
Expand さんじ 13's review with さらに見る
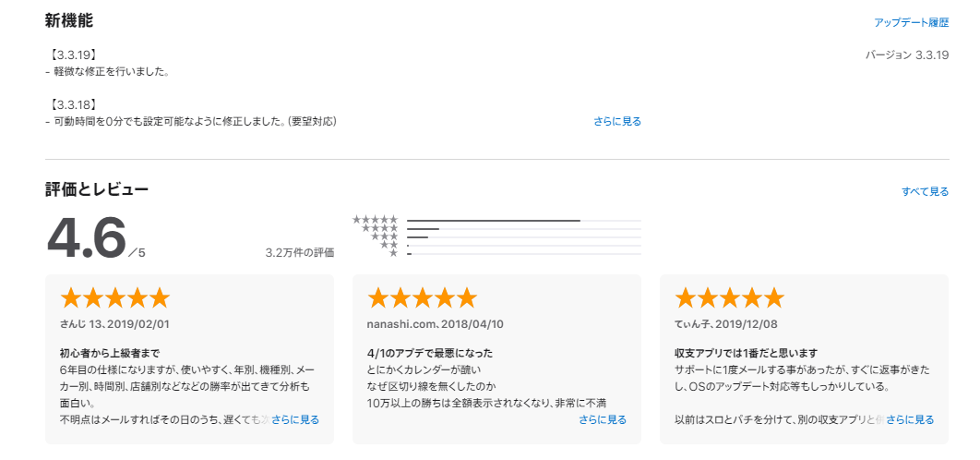click(295, 419)
